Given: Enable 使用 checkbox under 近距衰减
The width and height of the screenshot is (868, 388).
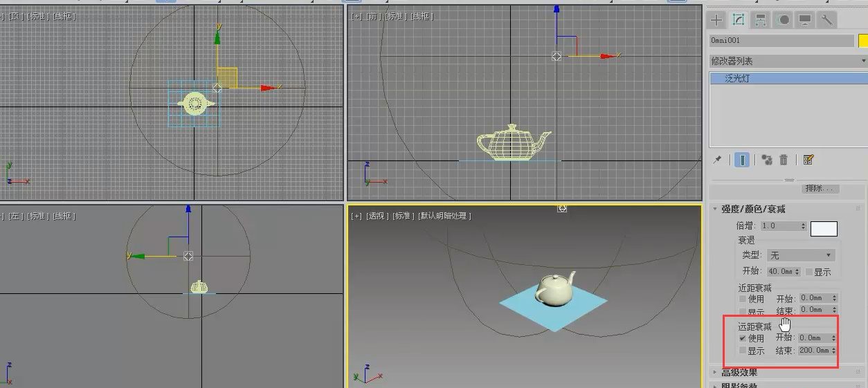Looking at the screenshot, I should (x=743, y=299).
